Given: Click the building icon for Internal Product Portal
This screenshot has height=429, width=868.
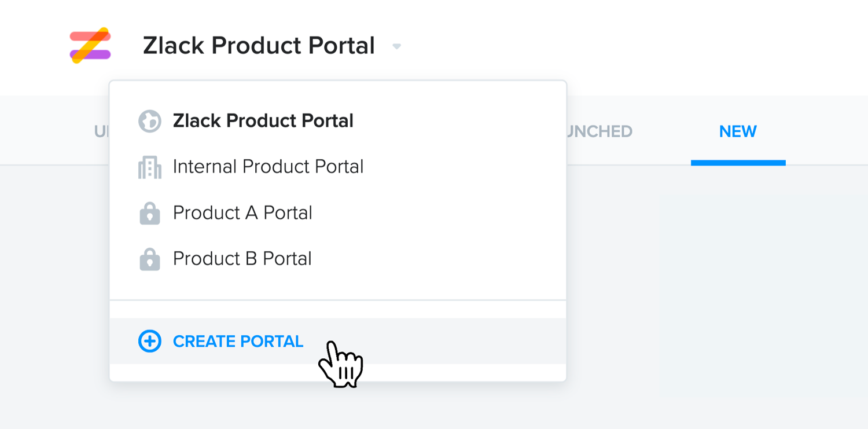Looking at the screenshot, I should point(149,167).
